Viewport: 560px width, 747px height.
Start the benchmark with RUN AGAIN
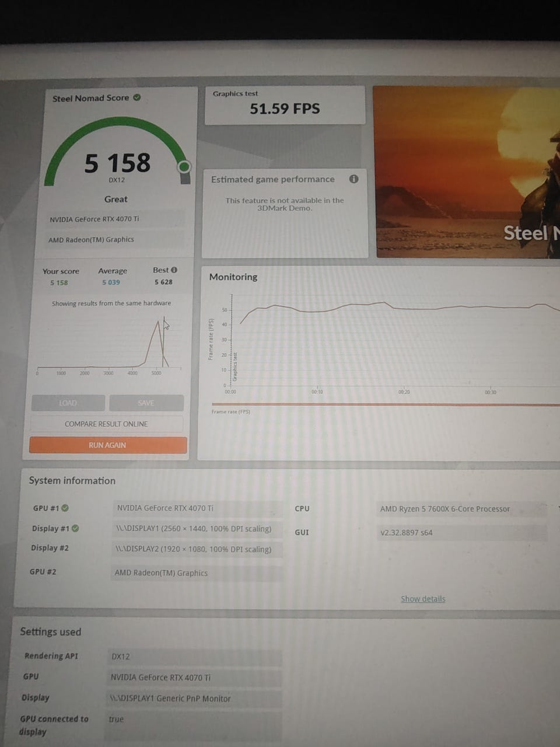click(x=108, y=445)
